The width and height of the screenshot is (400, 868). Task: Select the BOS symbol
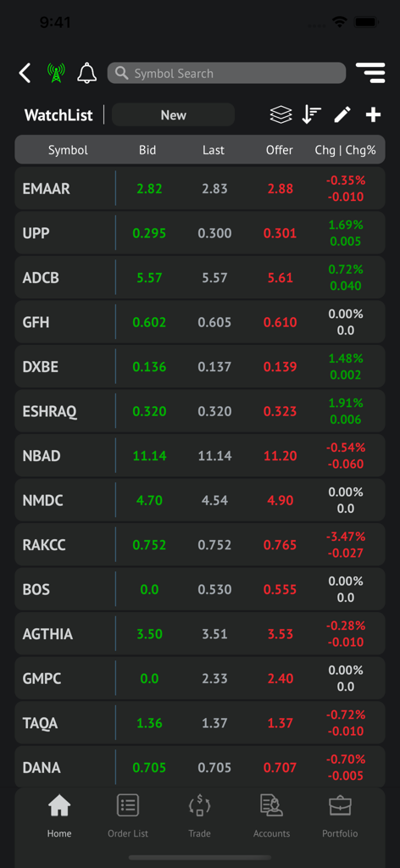[x=36, y=590]
